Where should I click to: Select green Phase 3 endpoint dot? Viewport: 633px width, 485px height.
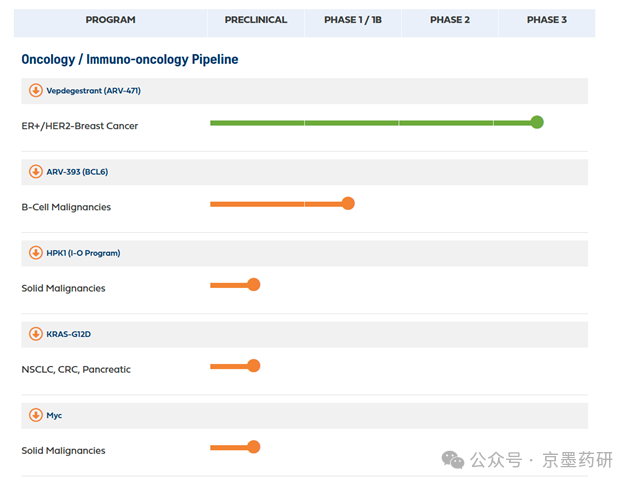pos(537,122)
